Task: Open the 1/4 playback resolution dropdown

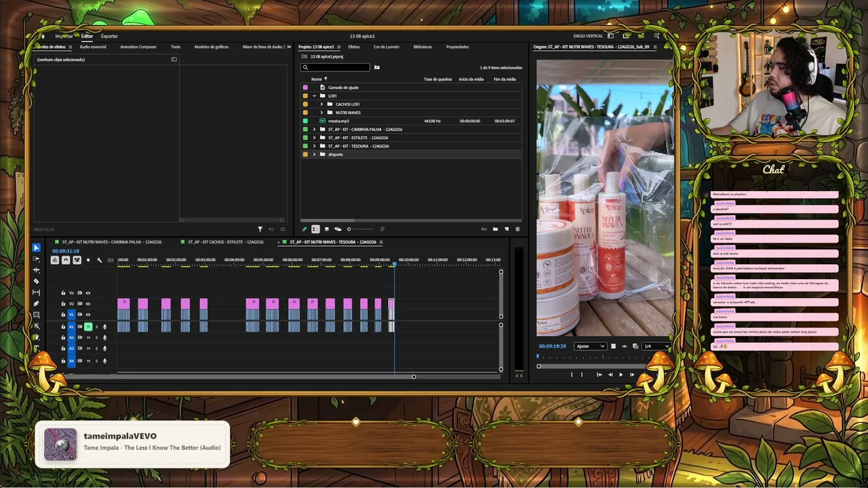Action: 656,346
